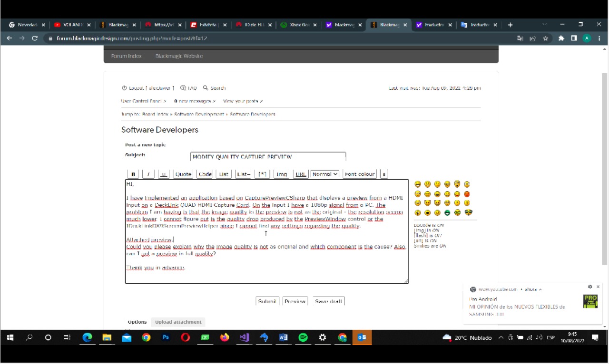
Task: Open Photoshop from the taskbar
Action: click(x=166, y=338)
